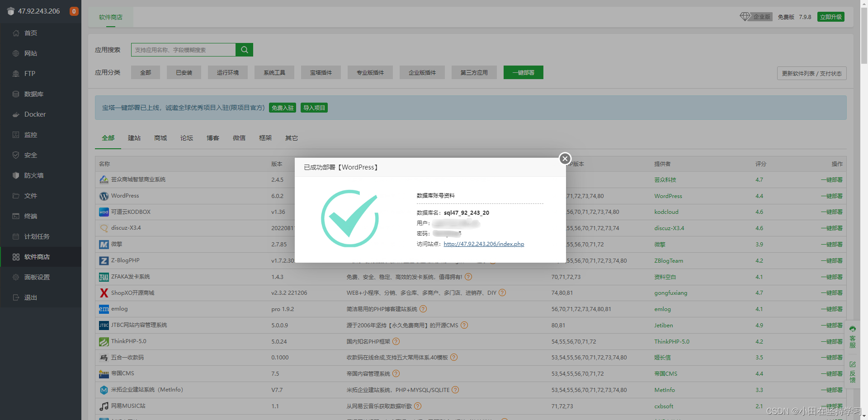
Task: Click the 软件商店 top page tab
Action: 111,17
